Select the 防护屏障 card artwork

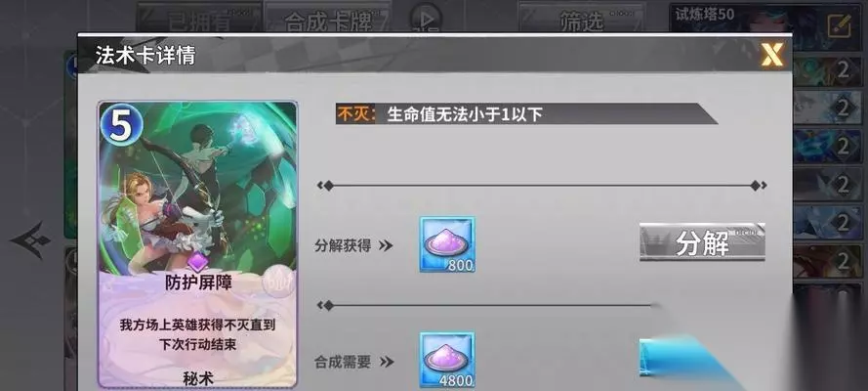point(197,244)
